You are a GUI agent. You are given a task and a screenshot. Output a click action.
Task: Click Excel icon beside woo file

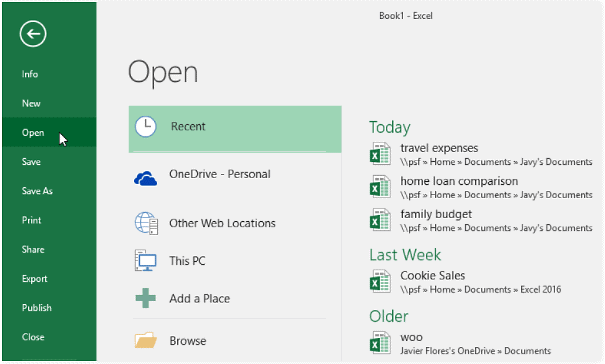click(x=380, y=343)
